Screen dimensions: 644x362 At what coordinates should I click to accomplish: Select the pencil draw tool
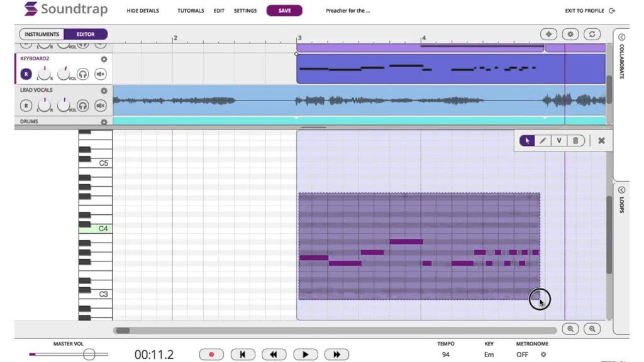click(543, 141)
